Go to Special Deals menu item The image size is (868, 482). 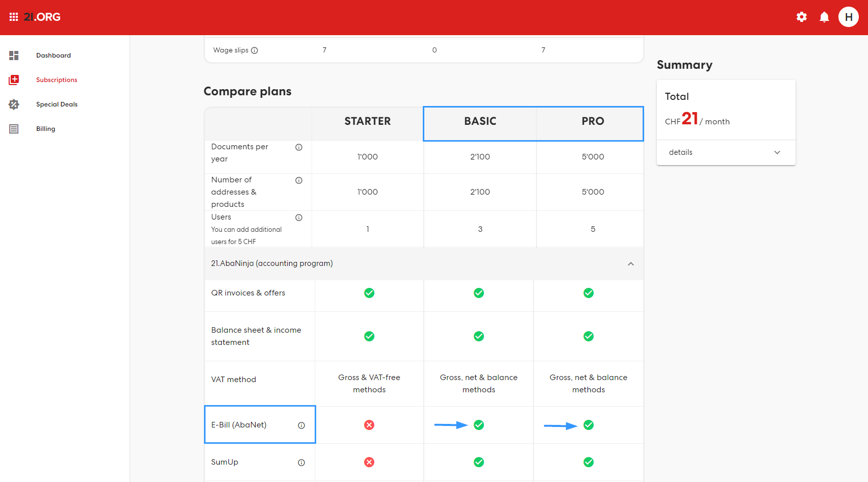click(57, 104)
